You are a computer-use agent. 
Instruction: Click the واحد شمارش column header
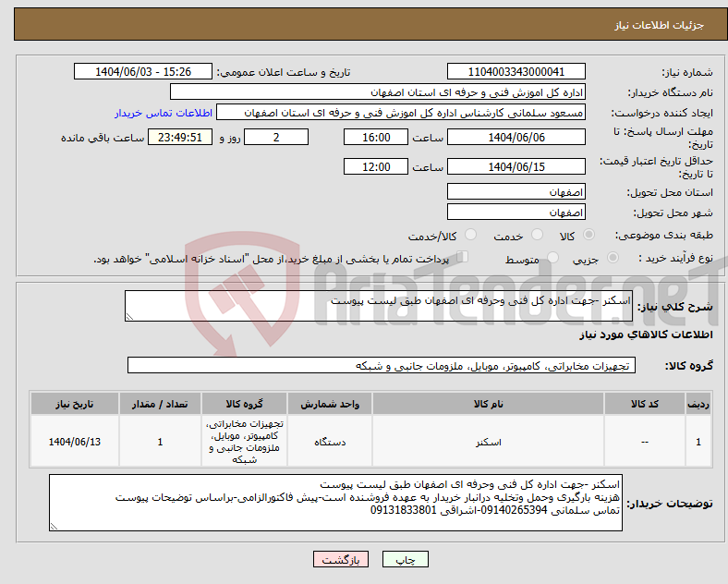(x=330, y=404)
